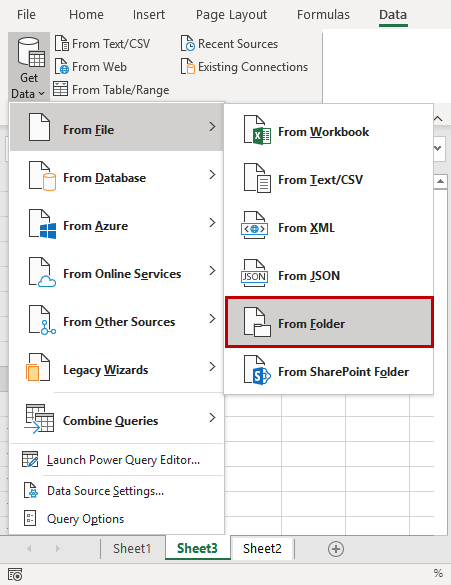Expand the formula bar dropdown chevron
This screenshot has width=451, height=585.
[x=439, y=148]
